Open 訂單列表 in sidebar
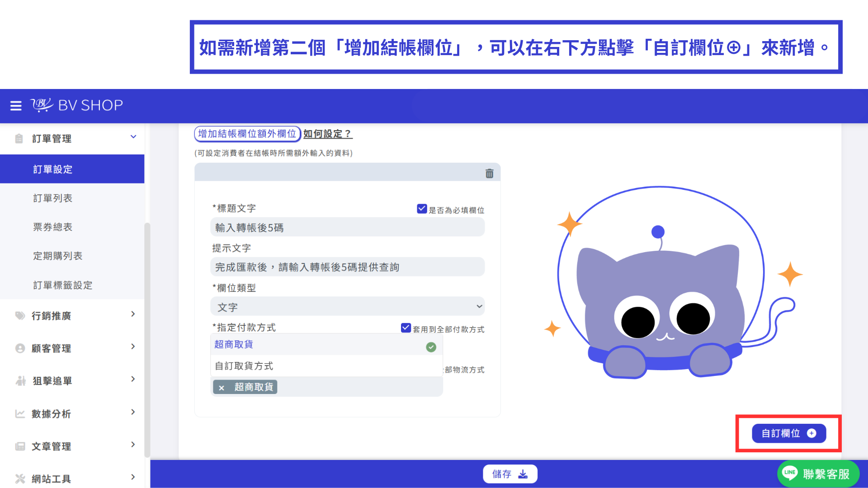 (52, 198)
